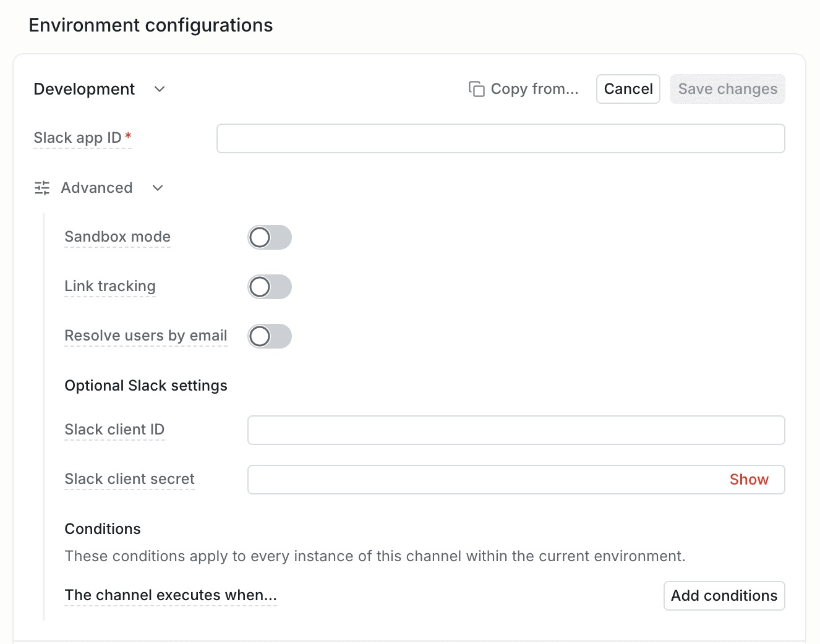820x644 pixels.
Task: Click the Advanced sliders icon
Action: [x=42, y=188]
